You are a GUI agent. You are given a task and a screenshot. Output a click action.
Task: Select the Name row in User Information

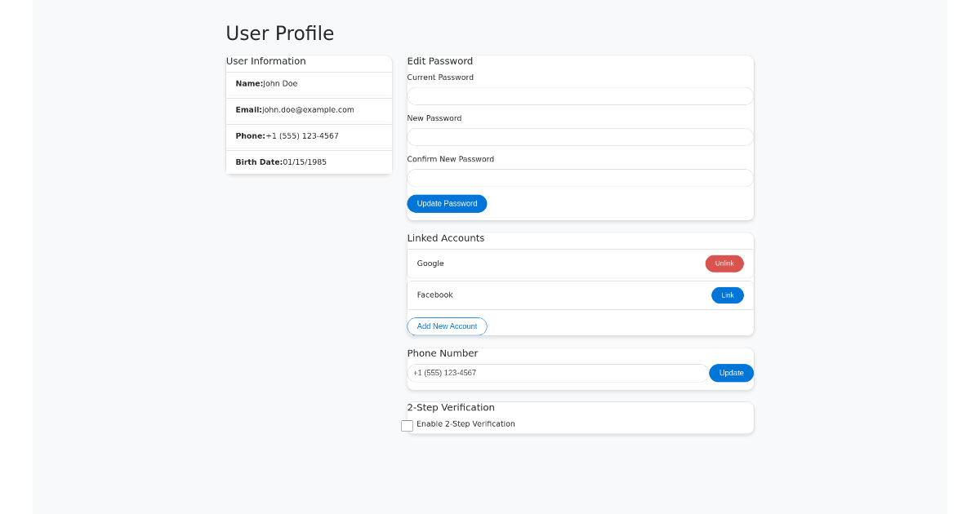pyautogui.click(x=309, y=83)
